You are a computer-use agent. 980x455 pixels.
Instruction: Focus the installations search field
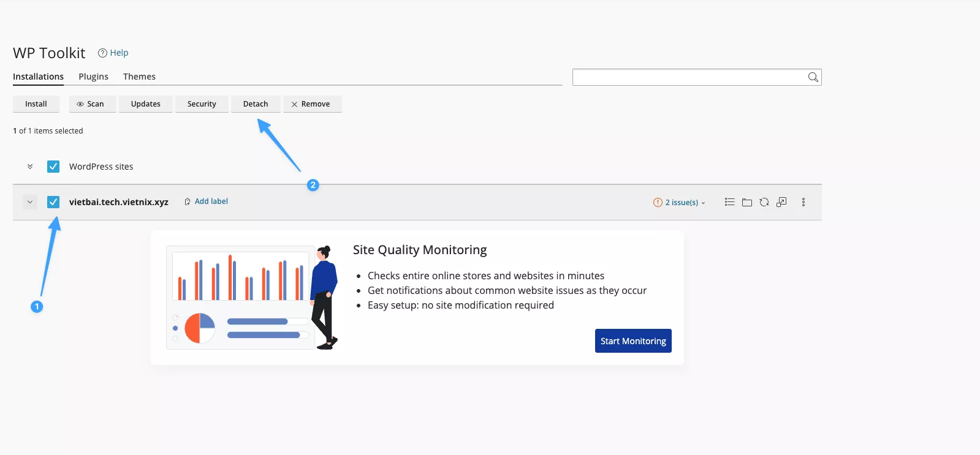[689, 77]
